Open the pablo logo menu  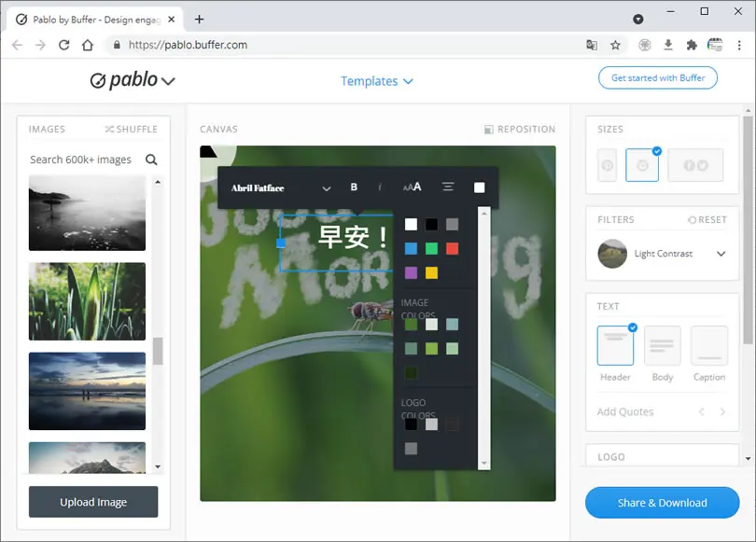click(x=133, y=80)
